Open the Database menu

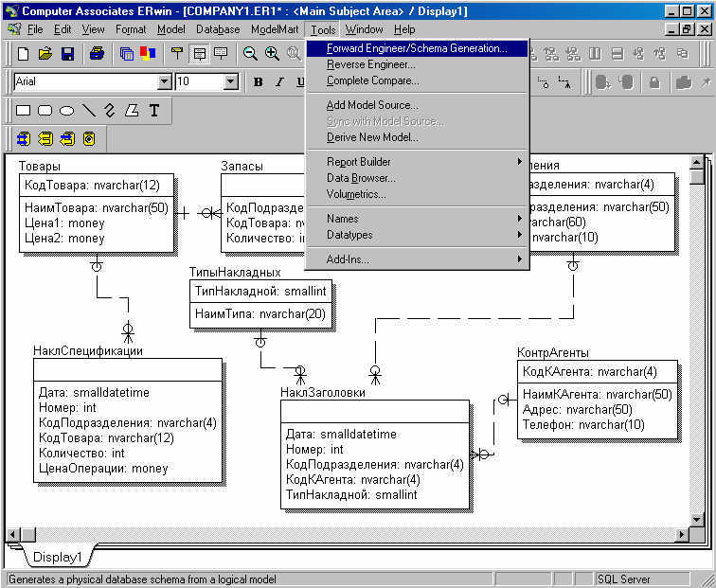218,29
